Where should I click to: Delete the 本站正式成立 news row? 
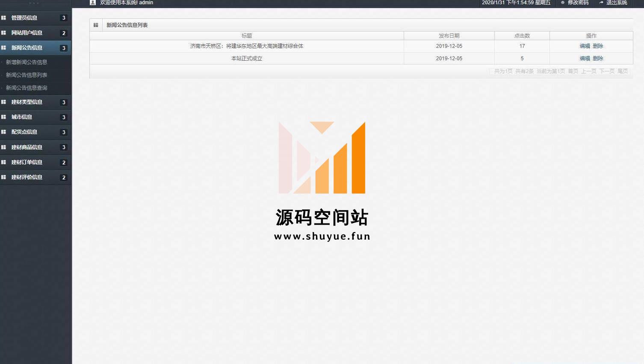coord(598,59)
